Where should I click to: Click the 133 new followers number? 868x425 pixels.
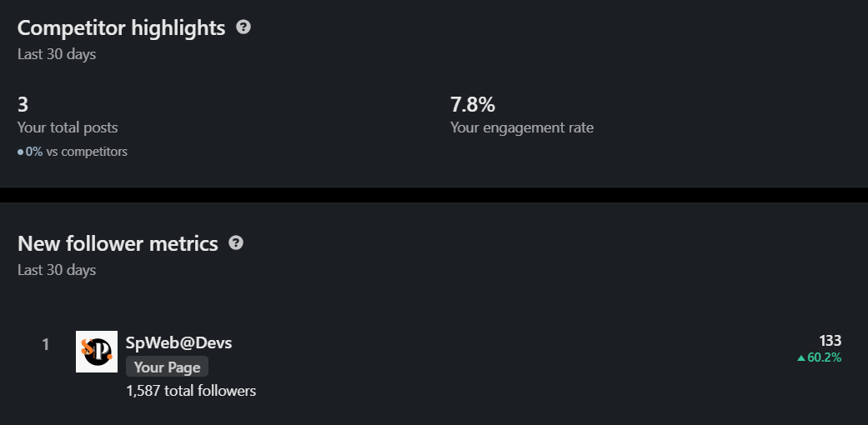[830, 340]
